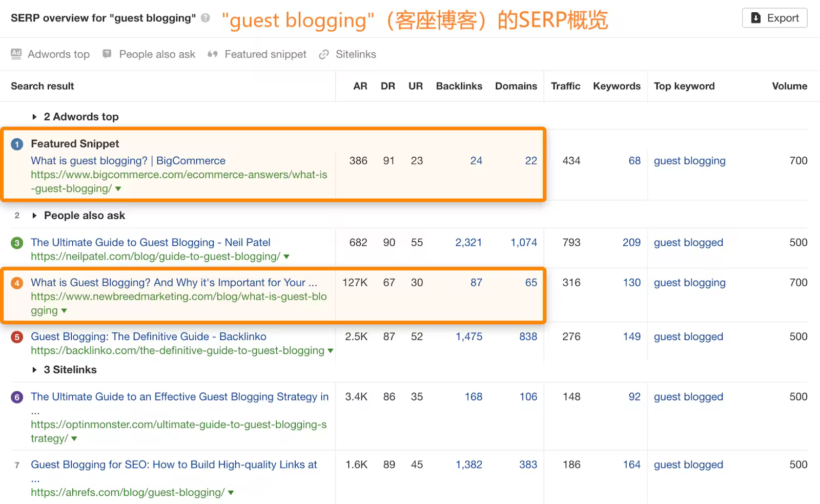Open What is guest blogging? BigCommerce link

pyautogui.click(x=128, y=161)
